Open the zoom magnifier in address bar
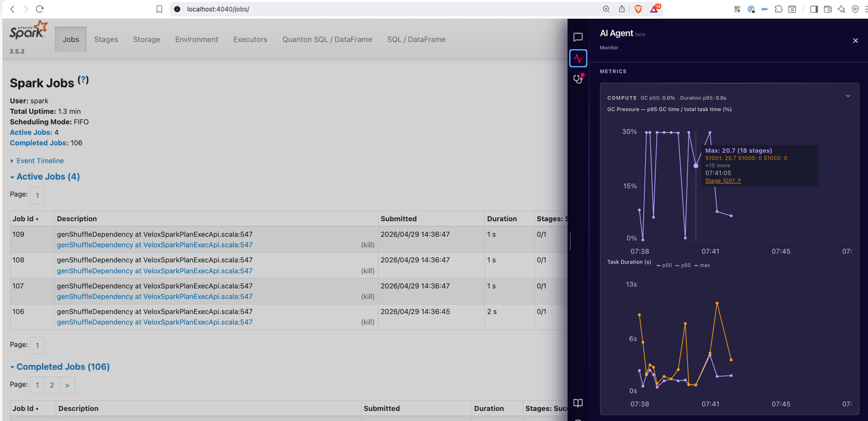 pos(606,9)
